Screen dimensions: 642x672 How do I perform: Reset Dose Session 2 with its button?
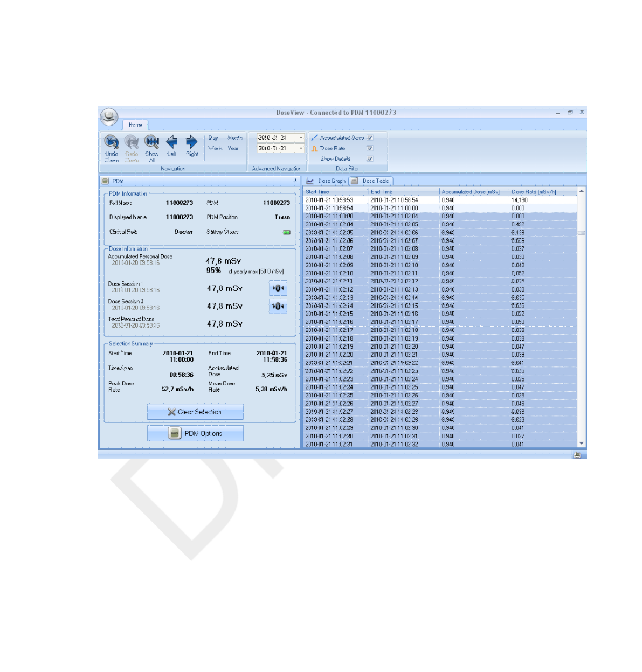tap(278, 306)
